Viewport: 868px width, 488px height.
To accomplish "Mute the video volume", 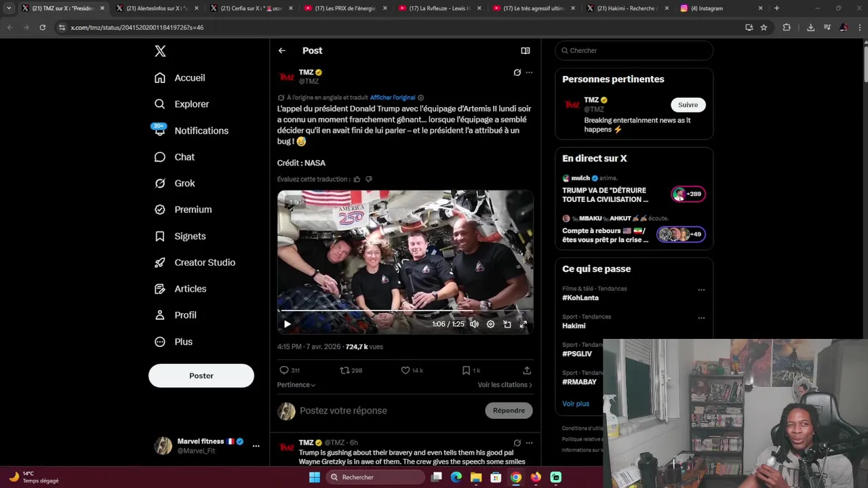I will 474,325.
